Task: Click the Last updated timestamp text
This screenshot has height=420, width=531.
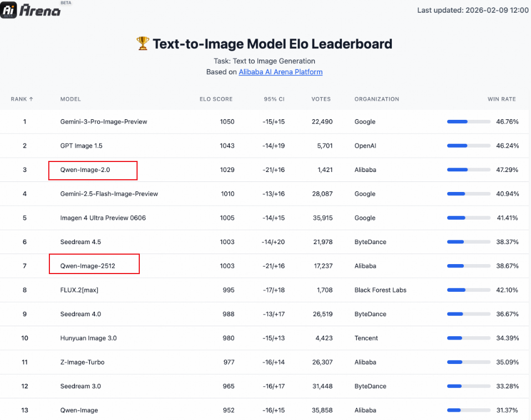Action: [473, 10]
